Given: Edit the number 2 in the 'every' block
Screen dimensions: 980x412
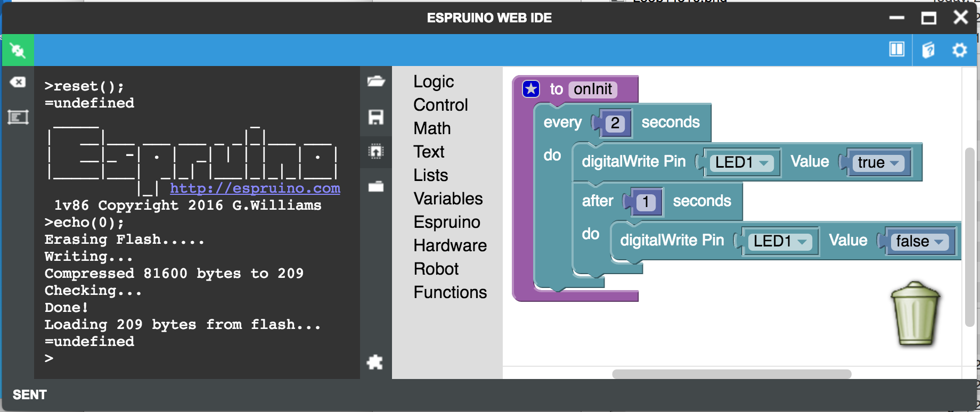Looking at the screenshot, I should (x=615, y=123).
